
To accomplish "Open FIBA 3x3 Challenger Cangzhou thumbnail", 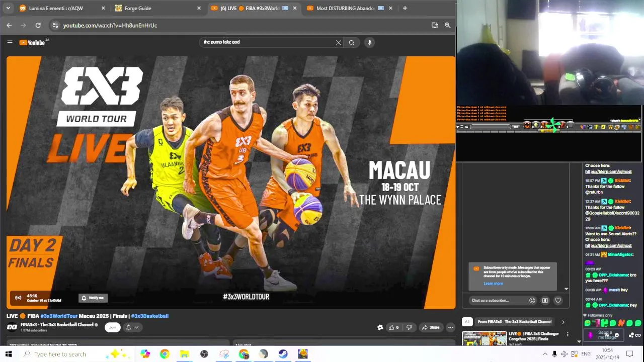I will click(485, 338).
